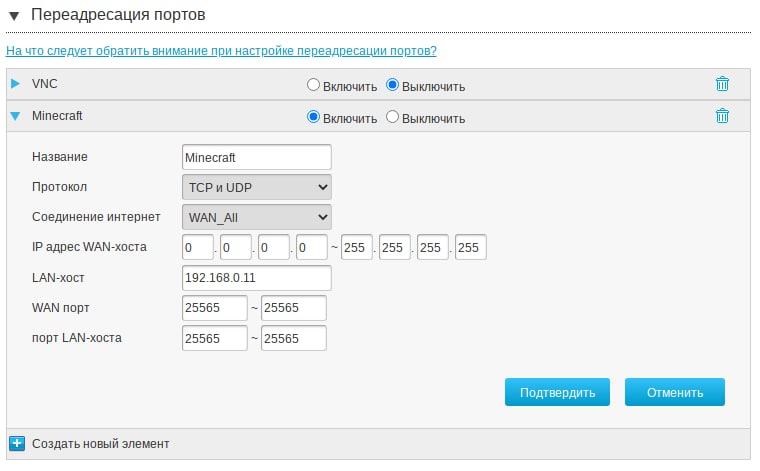The height and width of the screenshot is (471, 760).
Task: Click the порт LAN-хоста end field
Action: (294, 338)
